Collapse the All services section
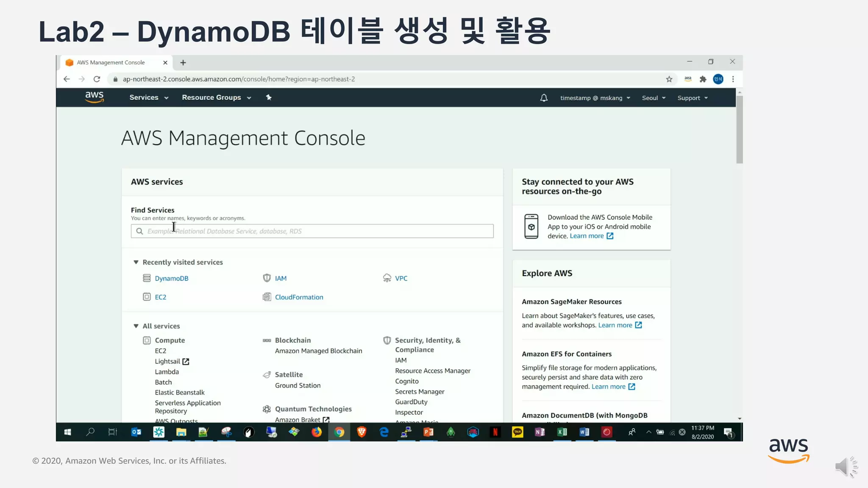This screenshot has width=868, height=488. tap(136, 326)
